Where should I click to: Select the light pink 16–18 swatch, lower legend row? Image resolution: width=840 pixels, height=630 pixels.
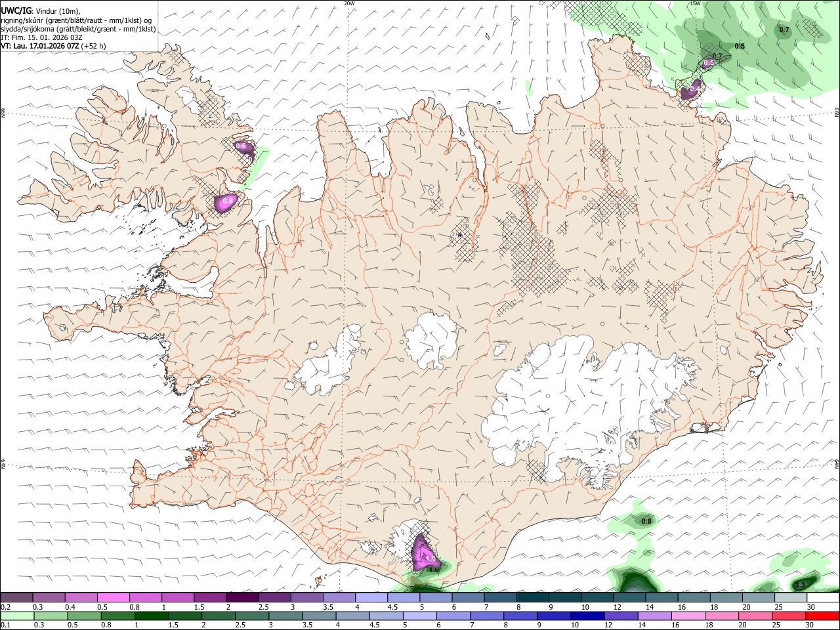tap(688, 616)
